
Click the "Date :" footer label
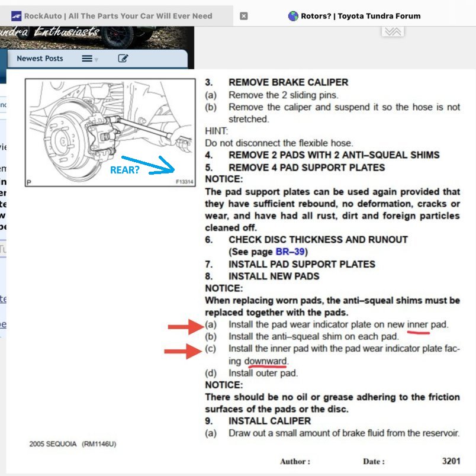coord(374,461)
